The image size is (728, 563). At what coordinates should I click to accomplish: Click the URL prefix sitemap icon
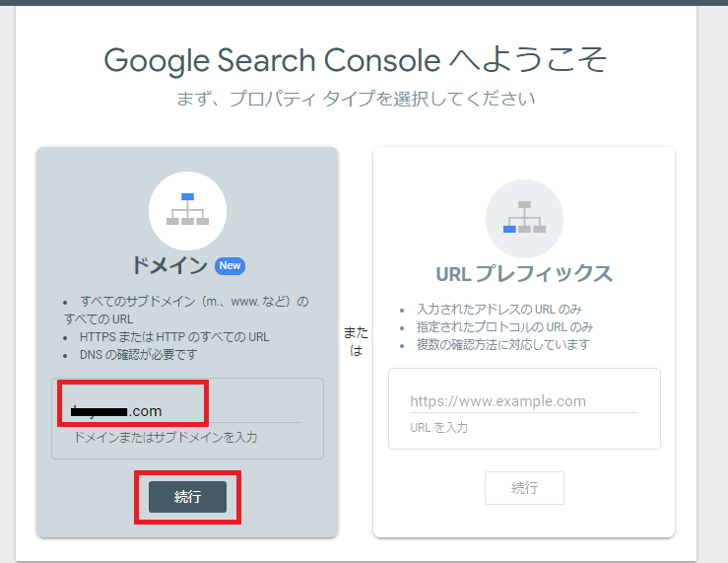524,218
